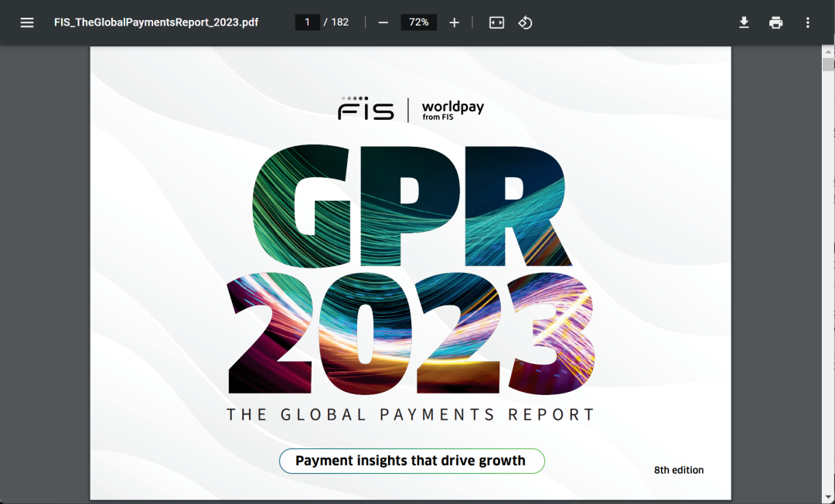Rotate the document counterclockwise
This screenshot has width=835, height=504.
coord(525,22)
